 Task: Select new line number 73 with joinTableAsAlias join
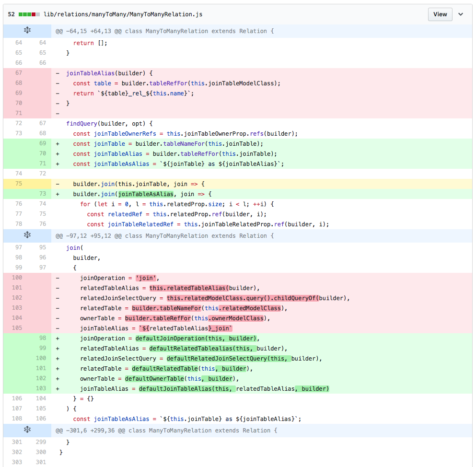pyautogui.click(x=43, y=194)
